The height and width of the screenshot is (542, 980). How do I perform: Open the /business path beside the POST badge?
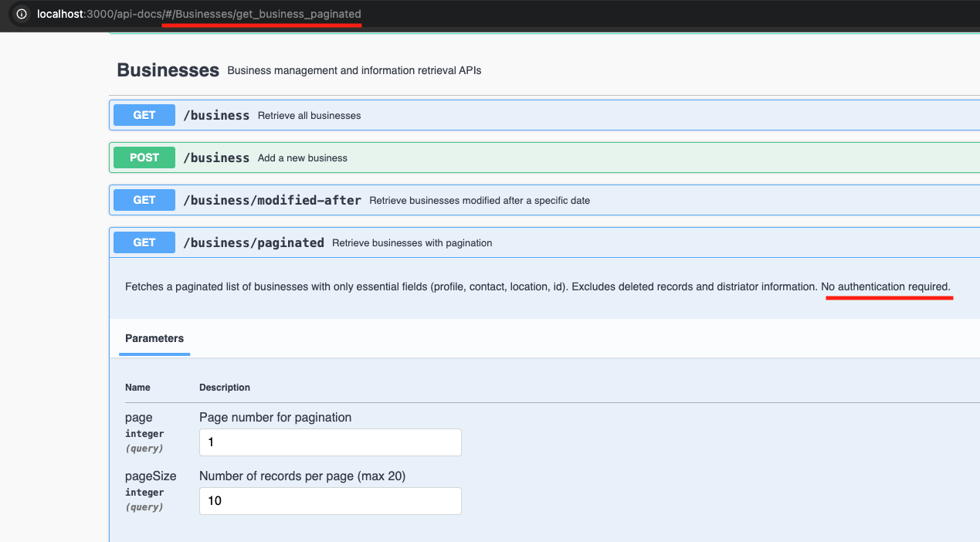coord(215,158)
